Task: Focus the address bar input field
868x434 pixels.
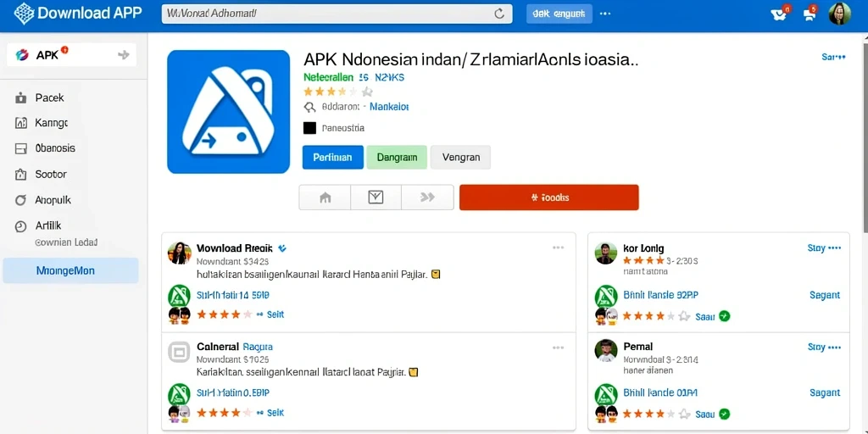Action: tap(337, 14)
